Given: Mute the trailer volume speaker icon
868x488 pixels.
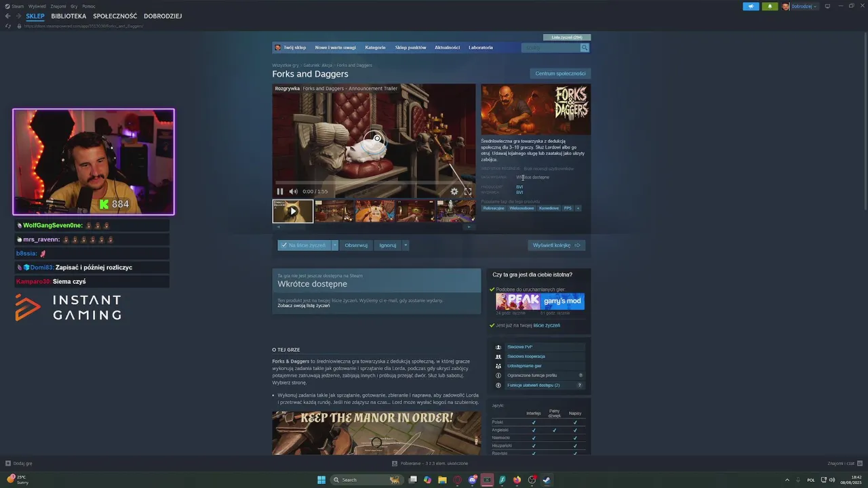Looking at the screenshot, I should [293, 191].
